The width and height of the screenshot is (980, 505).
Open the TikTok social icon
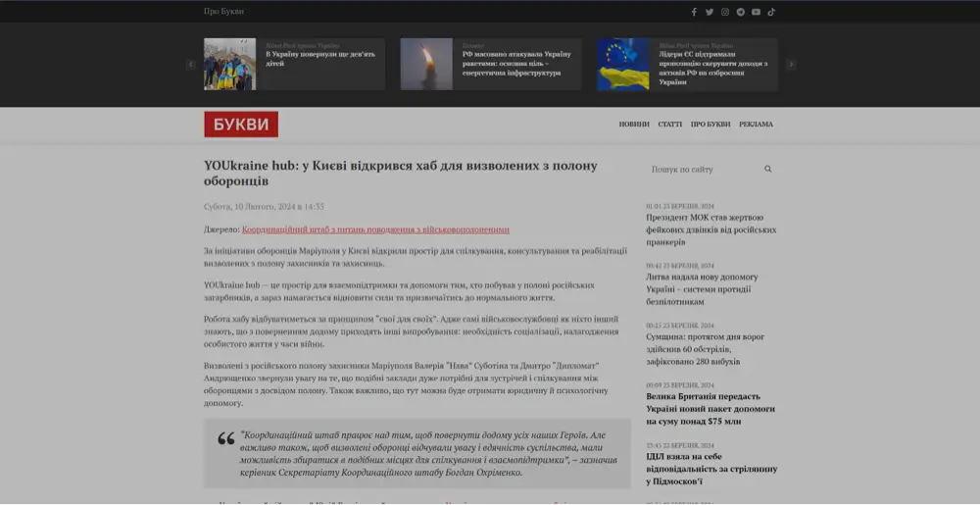point(771,12)
